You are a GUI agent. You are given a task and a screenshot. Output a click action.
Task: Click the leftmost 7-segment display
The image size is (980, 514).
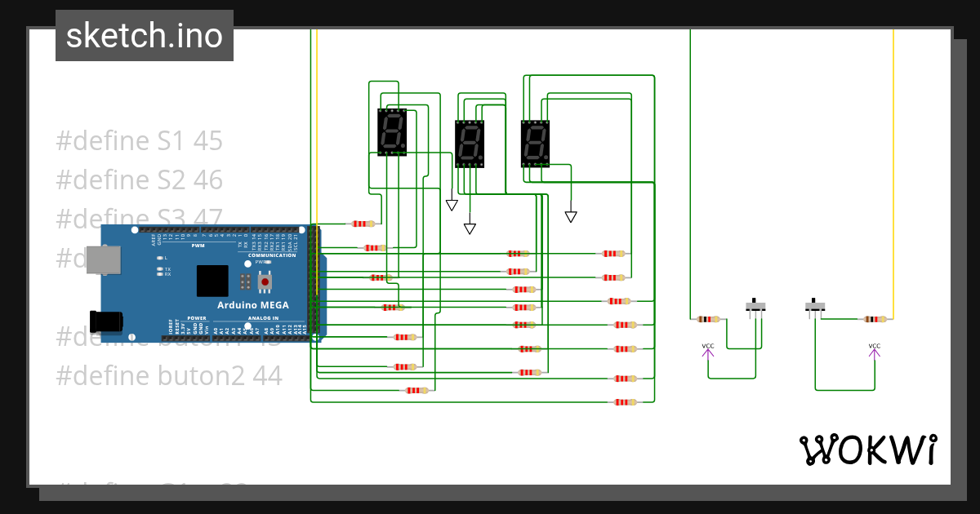(x=393, y=133)
